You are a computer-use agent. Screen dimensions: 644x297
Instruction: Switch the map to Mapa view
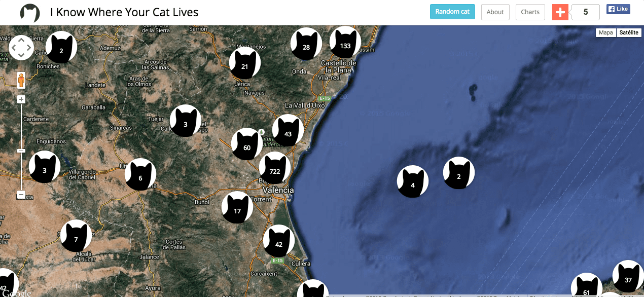[605, 32]
